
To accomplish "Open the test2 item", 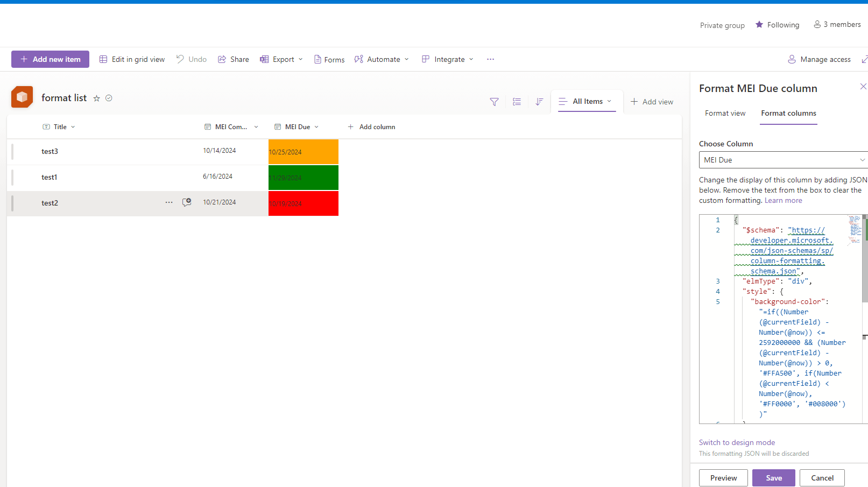I will [50, 203].
